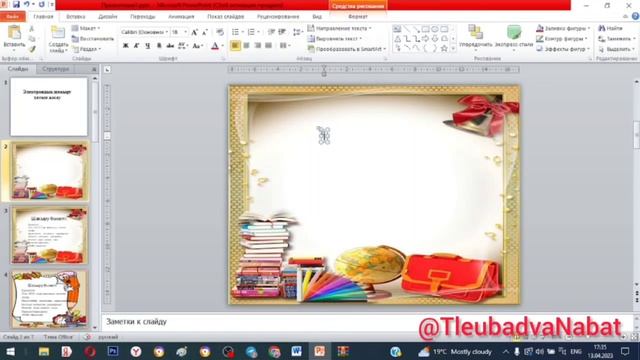Click the Выделить select button

pyautogui.click(x=616, y=49)
